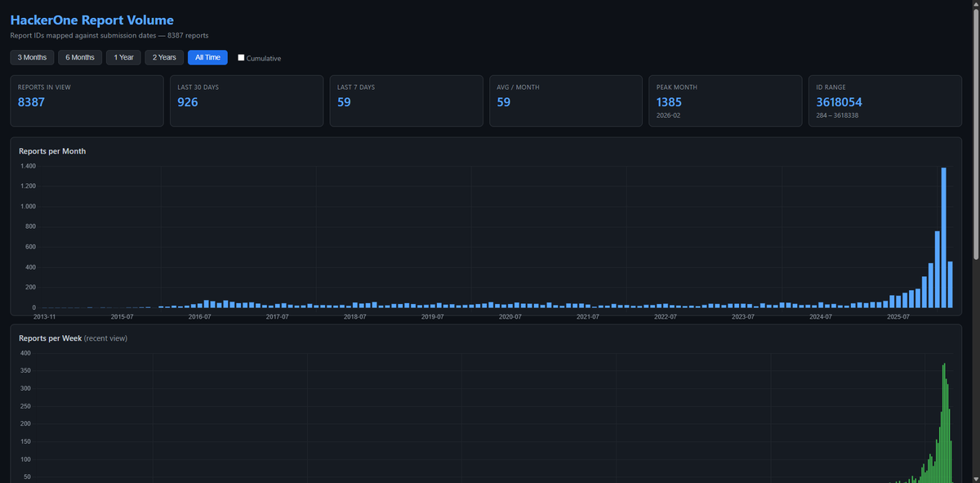Click the tallest green bar in weekly chart
980x483 pixels.
(x=944, y=423)
